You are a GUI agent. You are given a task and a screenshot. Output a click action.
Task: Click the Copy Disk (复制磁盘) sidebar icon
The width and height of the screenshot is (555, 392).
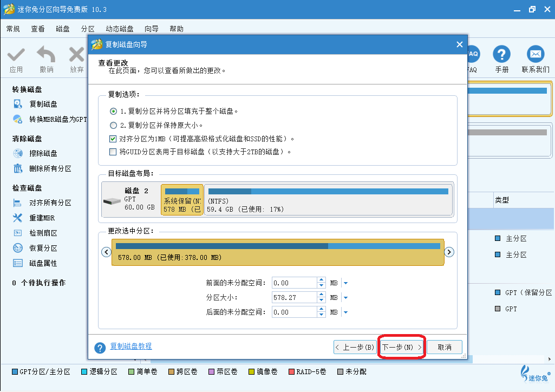(x=18, y=104)
